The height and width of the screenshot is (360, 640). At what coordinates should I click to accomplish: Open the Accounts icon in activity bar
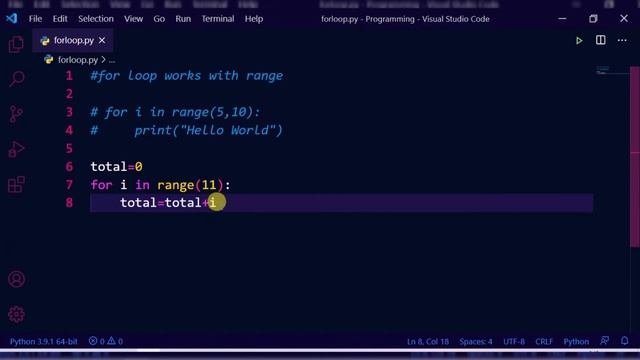click(16, 279)
